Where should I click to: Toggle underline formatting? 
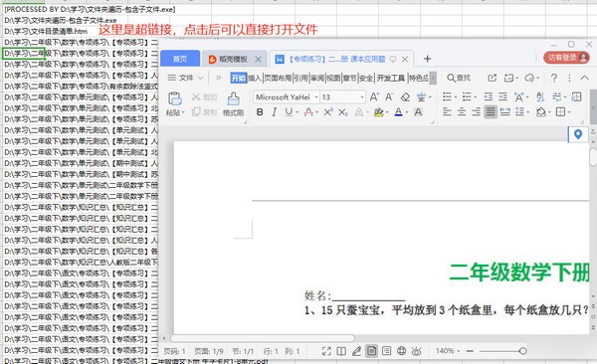(x=289, y=112)
